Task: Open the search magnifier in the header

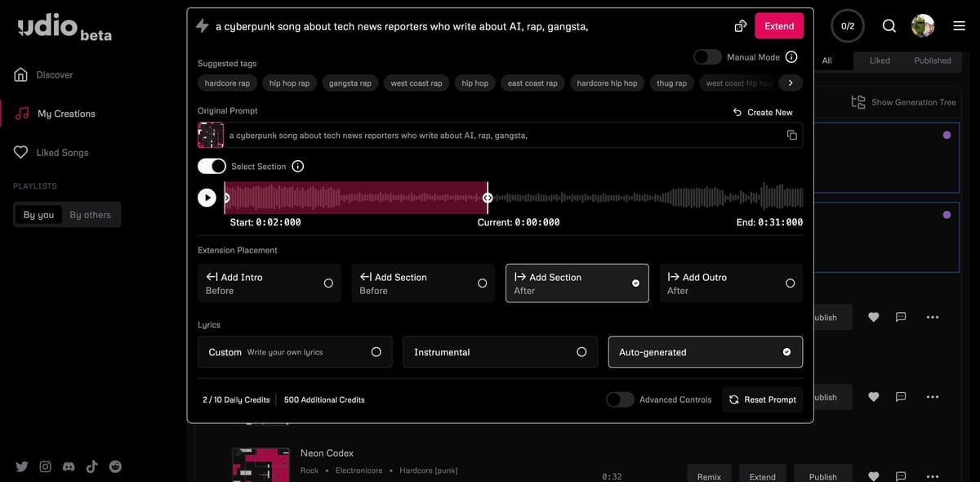Action: 889,25
